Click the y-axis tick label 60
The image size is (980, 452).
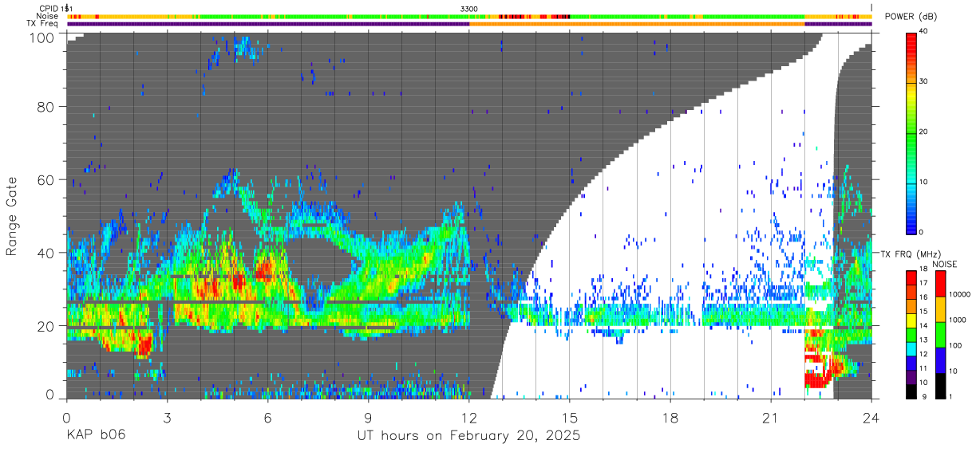[46, 179]
